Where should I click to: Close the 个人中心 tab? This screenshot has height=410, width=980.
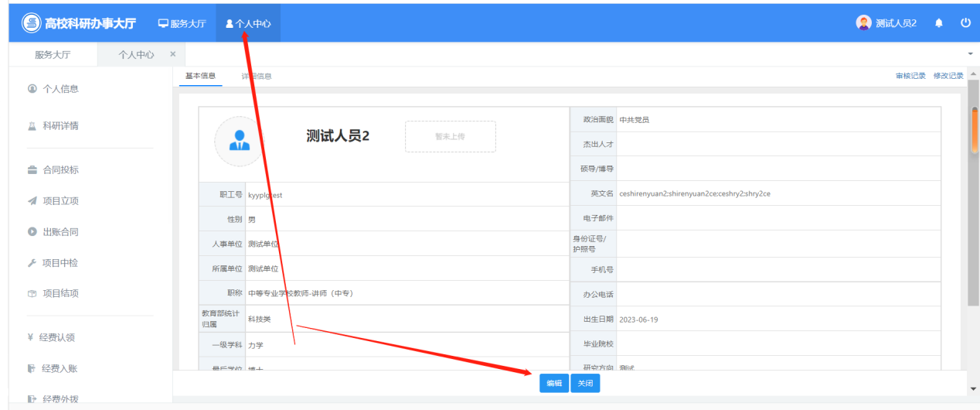[x=172, y=54]
